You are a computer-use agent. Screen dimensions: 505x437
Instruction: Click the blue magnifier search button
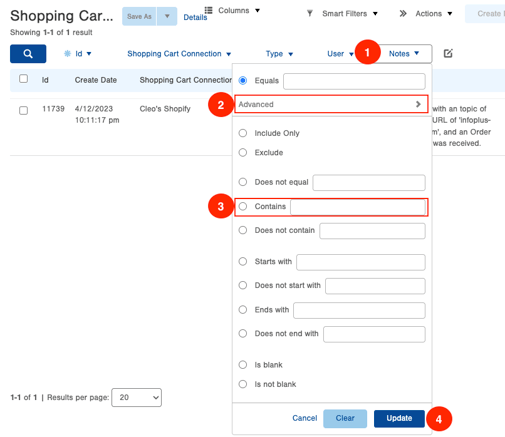click(28, 54)
